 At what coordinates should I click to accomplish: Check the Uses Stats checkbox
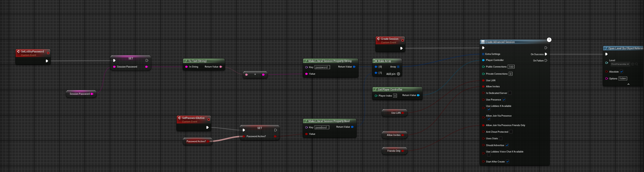click(501, 138)
